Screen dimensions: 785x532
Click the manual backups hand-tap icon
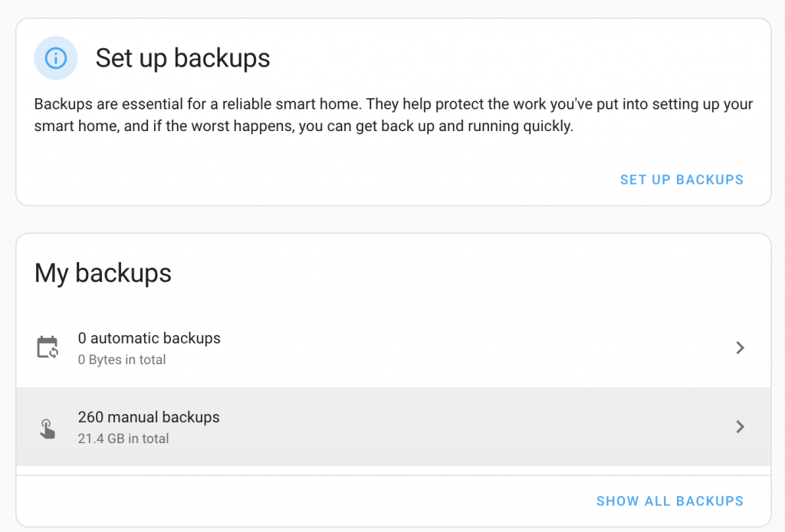[48, 428]
